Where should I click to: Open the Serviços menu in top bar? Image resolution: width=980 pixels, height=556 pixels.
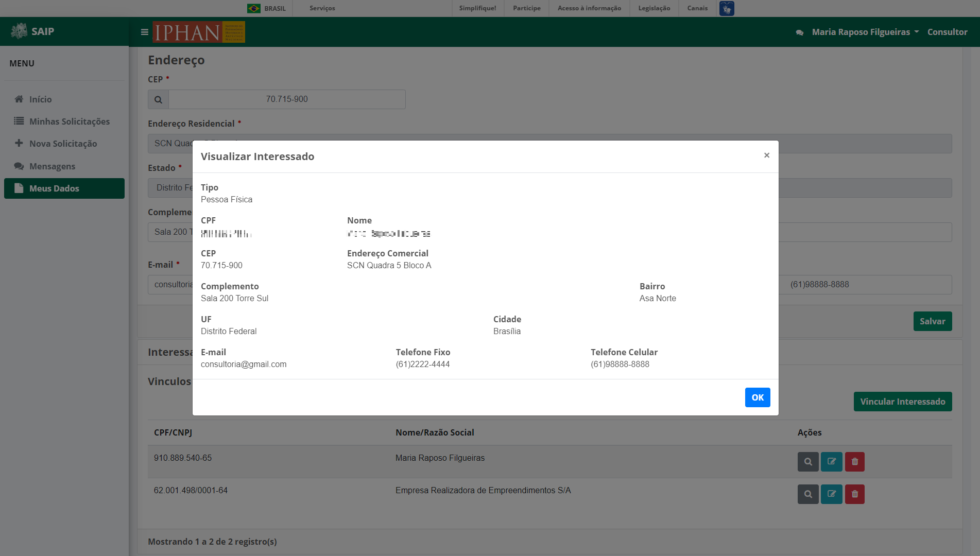pos(322,8)
